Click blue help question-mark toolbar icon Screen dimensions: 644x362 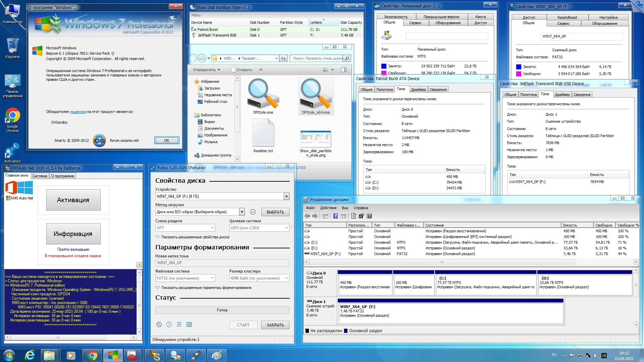(x=335, y=216)
